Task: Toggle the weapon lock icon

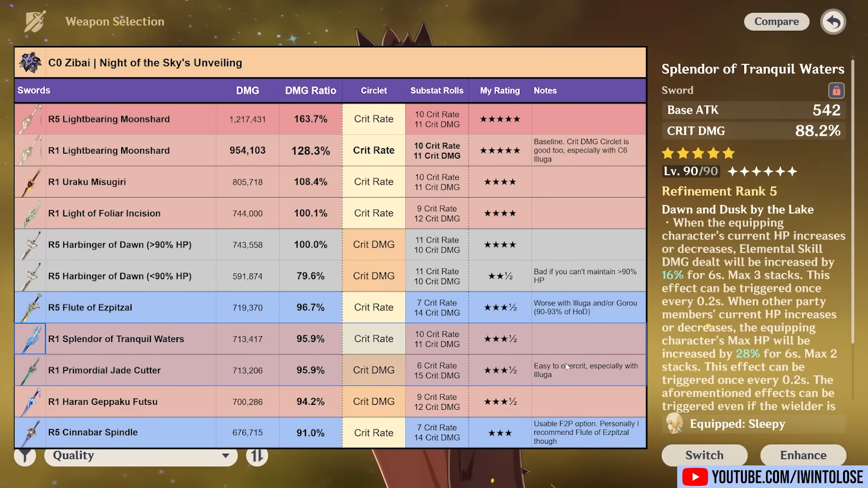Action: click(836, 91)
